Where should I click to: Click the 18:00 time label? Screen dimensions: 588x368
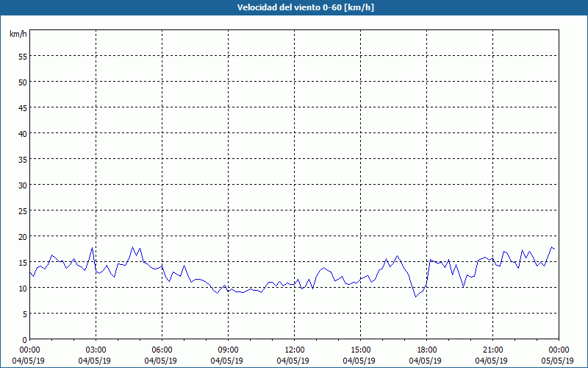tap(427, 350)
